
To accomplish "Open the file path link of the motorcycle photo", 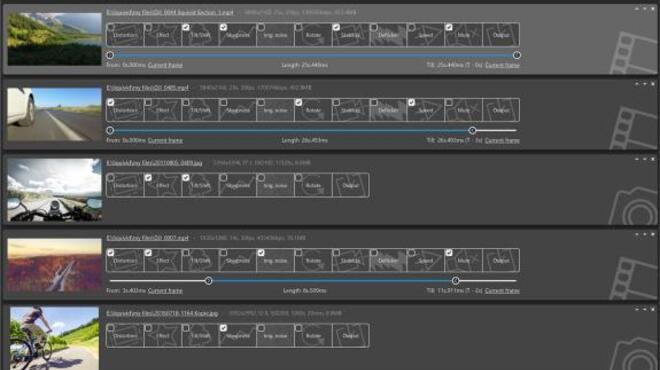I will [x=154, y=163].
